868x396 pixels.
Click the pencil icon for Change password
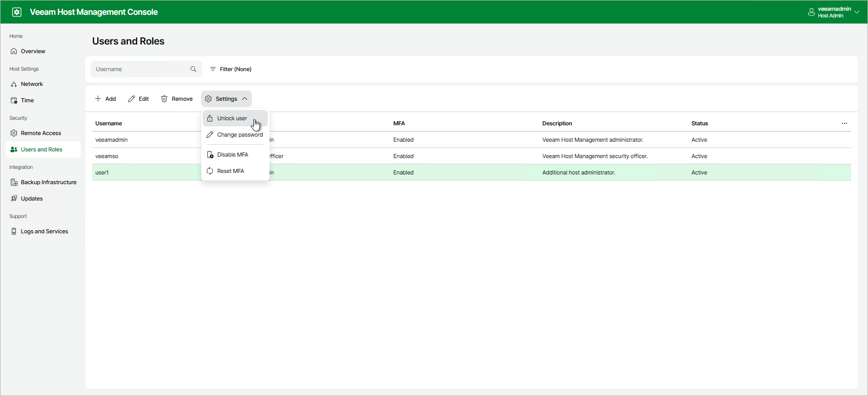210,135
